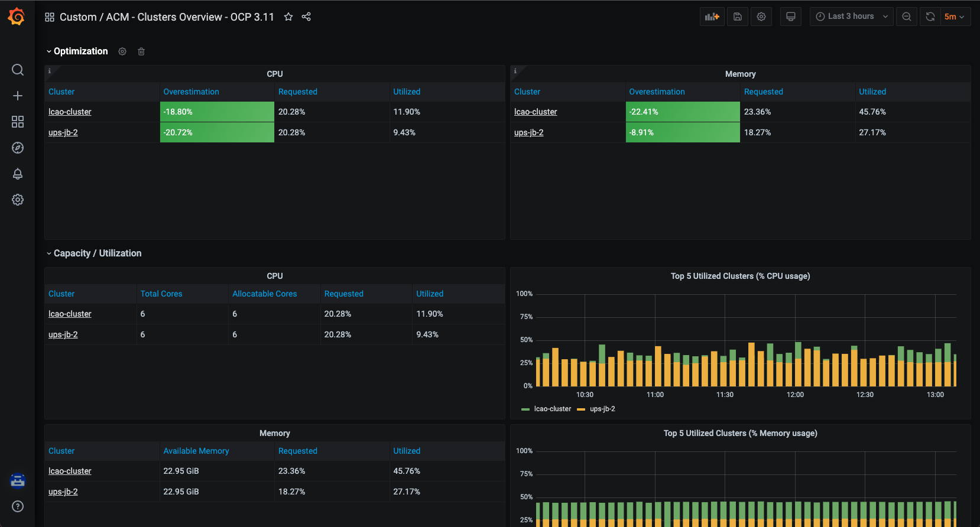Open Optimization row settings gear
This screenshot has width=980, height=527.
(x=122, y=51)
